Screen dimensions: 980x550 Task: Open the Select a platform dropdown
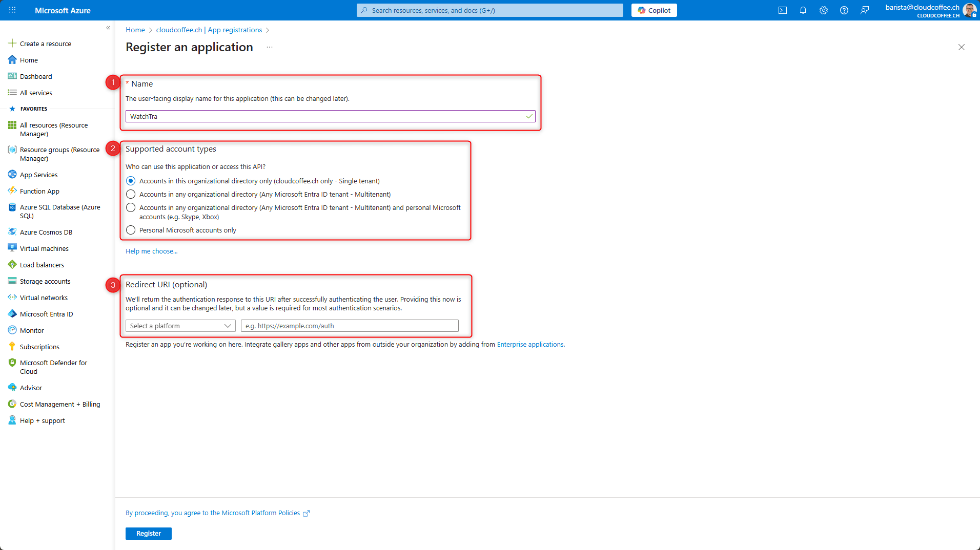(x=180, y=326)
